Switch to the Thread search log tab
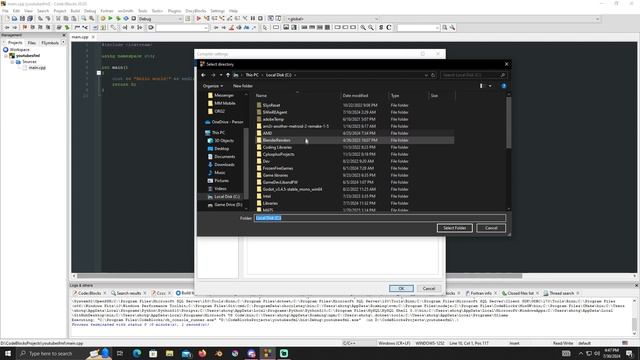Image resolution: width=640 pixels, height=360 pixels. 561,293
